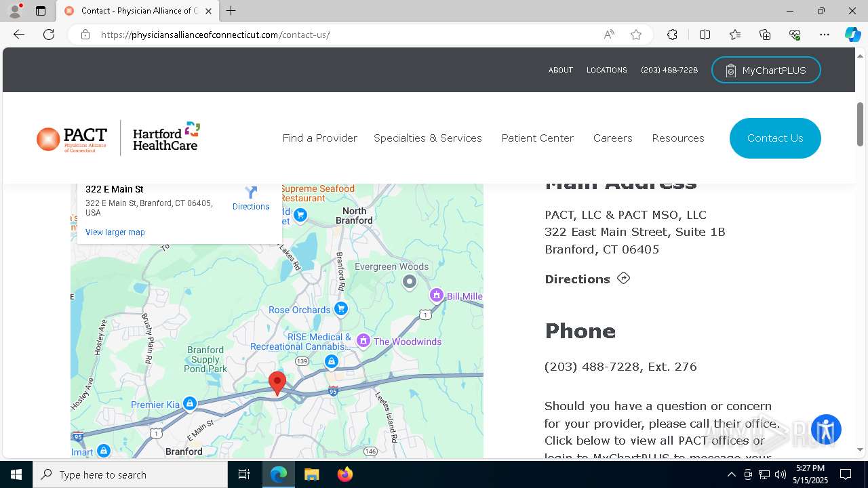Viewport: 868px width, 488px height.
Task: Open the Patient Center menu
Action: coord(538,138)
